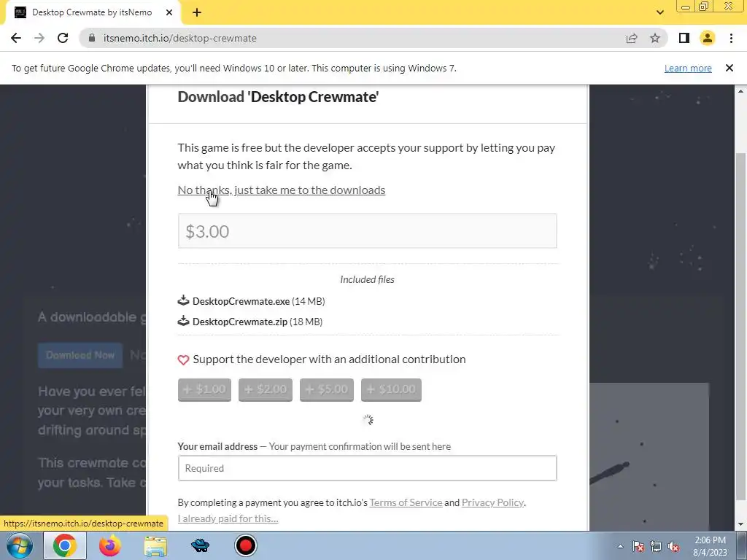Click Action Center flag tray icon
This screenshot has height=560, width=747.
click(638, 547)
